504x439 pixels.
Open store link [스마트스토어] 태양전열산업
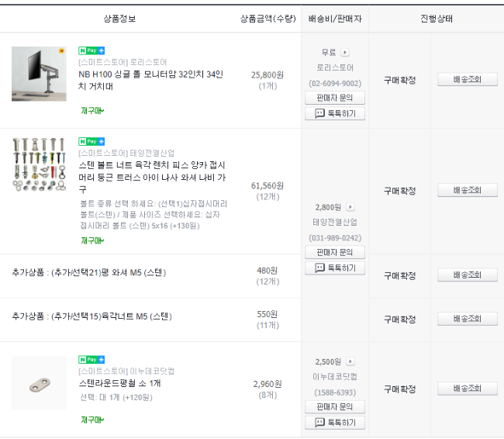(126, 153)
